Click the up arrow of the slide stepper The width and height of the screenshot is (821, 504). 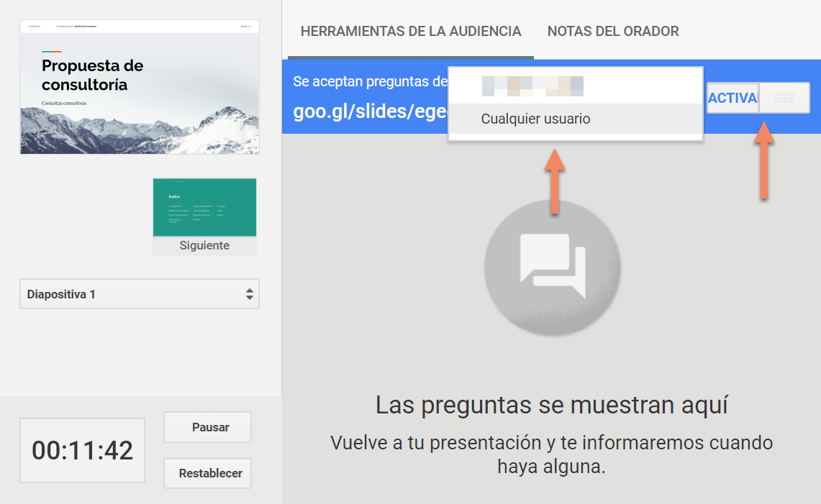[250, 290]
